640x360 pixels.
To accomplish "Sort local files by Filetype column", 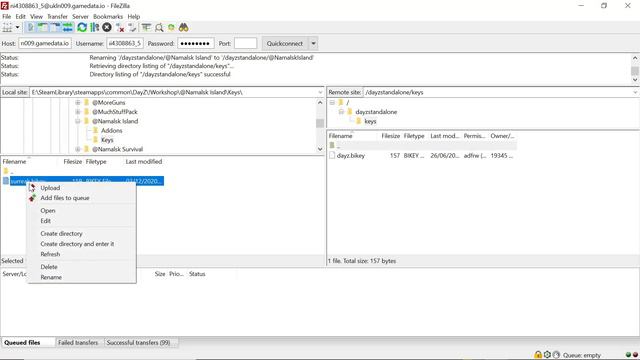I will 96,162.
